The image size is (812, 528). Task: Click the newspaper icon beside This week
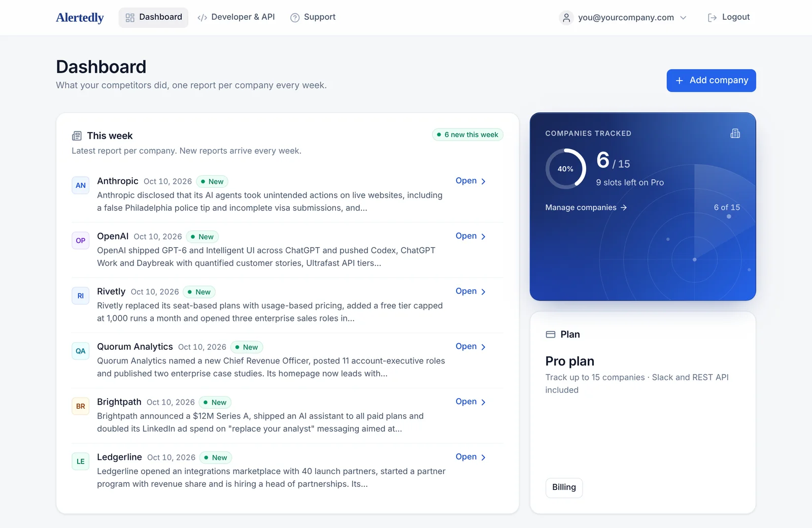click(77, 136)
